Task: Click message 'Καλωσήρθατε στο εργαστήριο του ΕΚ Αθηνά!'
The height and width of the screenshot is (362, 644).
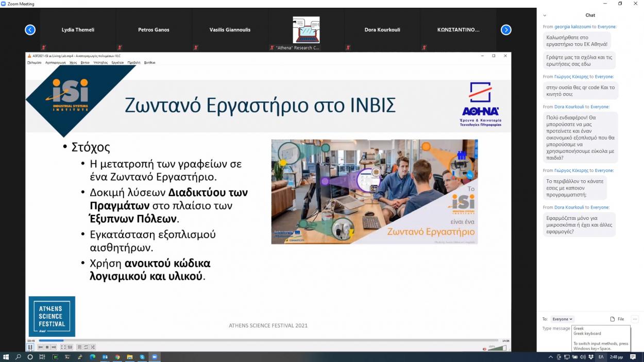Action: pyautogui.click(x=577, y=41)
